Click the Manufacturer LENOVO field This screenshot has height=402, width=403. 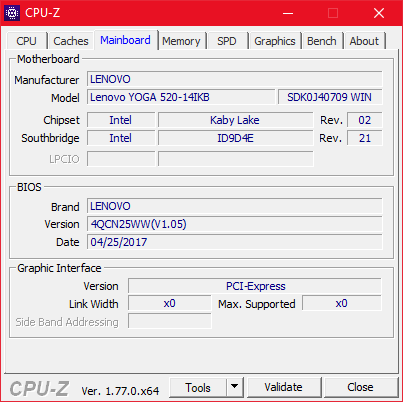tap(235, 79)
